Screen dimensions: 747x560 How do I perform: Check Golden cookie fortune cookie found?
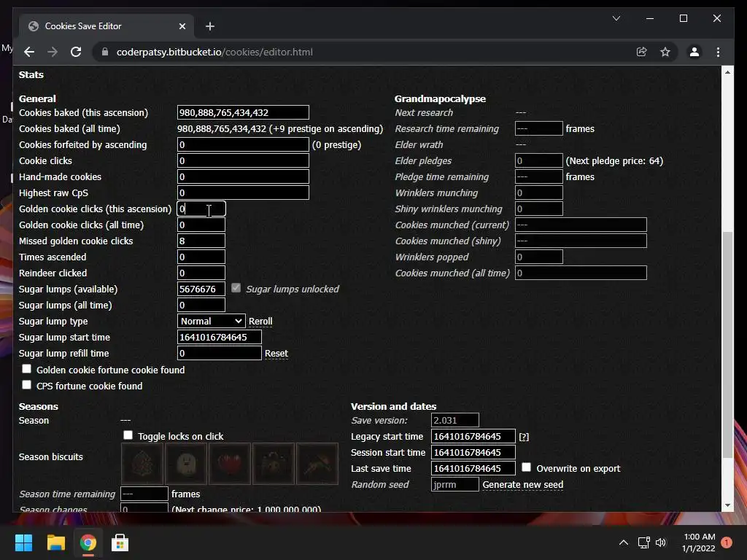point(27,368)
